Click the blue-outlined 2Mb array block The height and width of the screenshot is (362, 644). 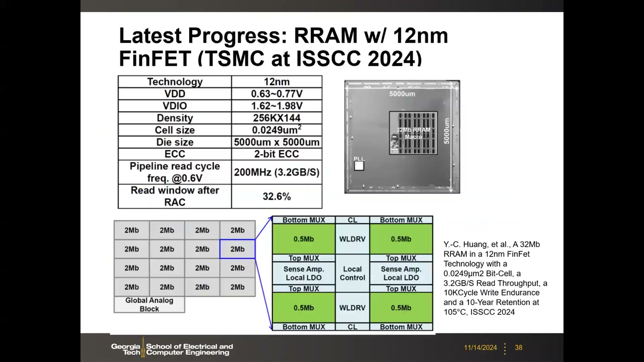pyautogui.click(x=237, y=249)
